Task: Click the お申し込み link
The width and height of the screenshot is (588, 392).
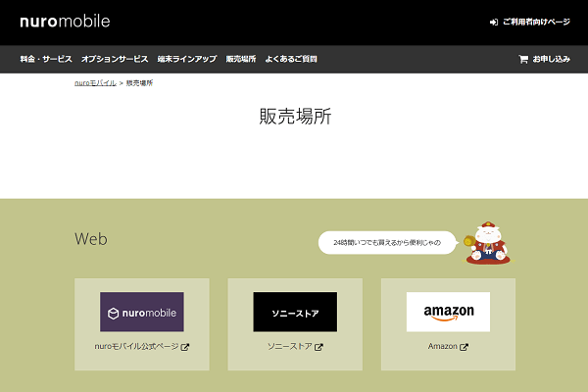Action: (x=551, y=59)
